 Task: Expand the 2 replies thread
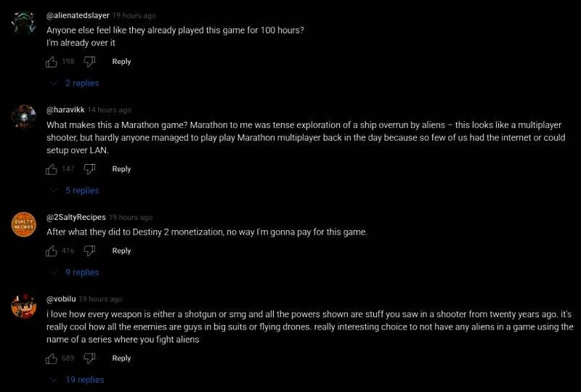tap(76, 83)
